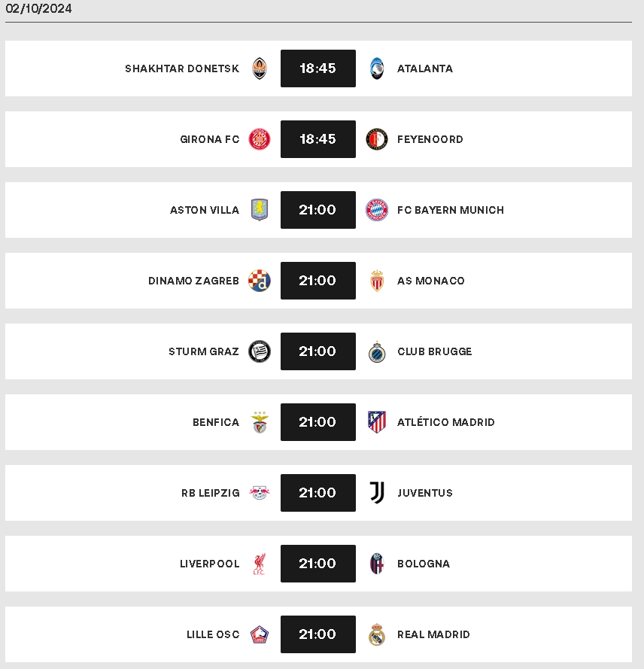Select the Lille OSC team name

[x=213, y=634]
